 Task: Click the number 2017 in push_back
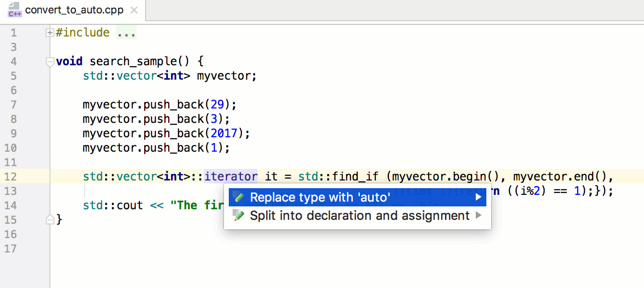[x=224, y=133]
